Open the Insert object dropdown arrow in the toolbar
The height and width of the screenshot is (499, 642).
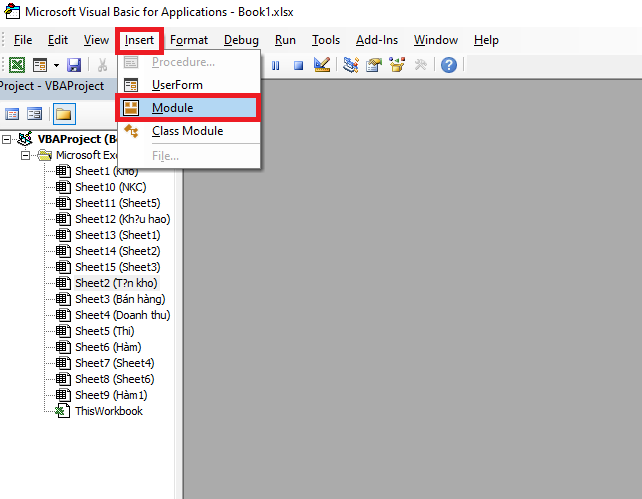coord(56,65)
